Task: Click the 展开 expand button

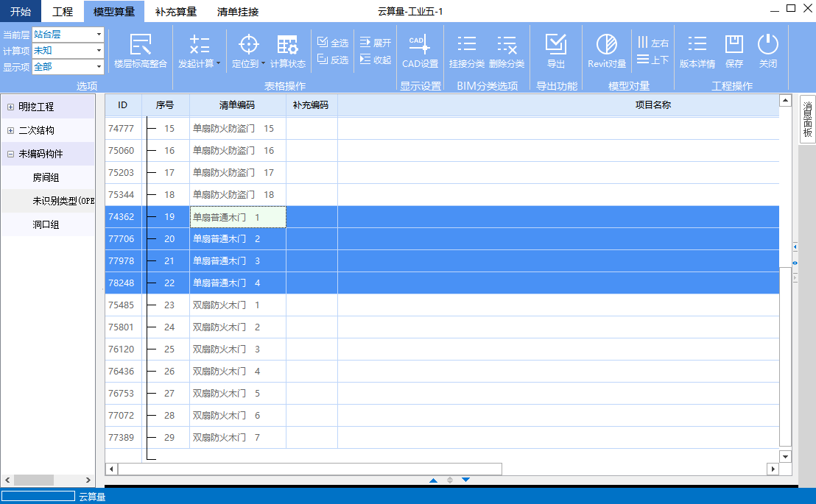Action: click(376, 43)
